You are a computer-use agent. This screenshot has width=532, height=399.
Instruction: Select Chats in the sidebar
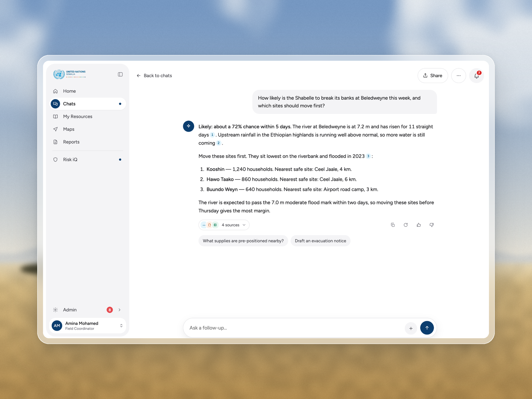click(x=88, y=104)
